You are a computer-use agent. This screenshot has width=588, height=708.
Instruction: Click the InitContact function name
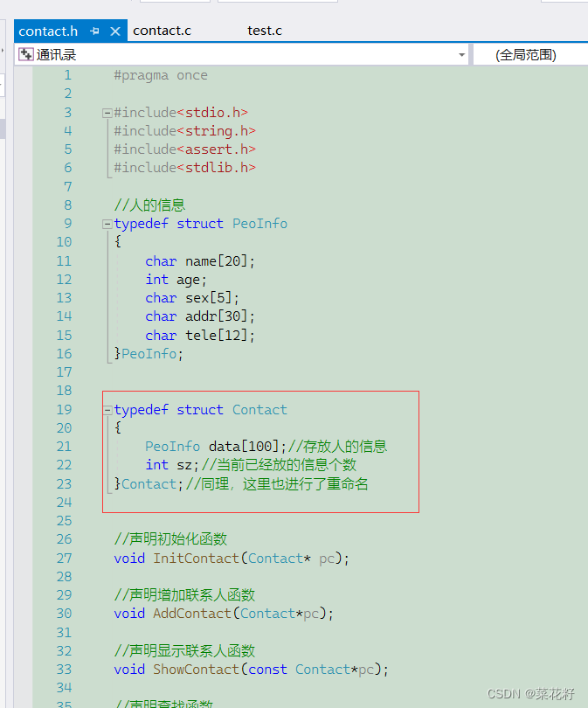coord(196,559)
